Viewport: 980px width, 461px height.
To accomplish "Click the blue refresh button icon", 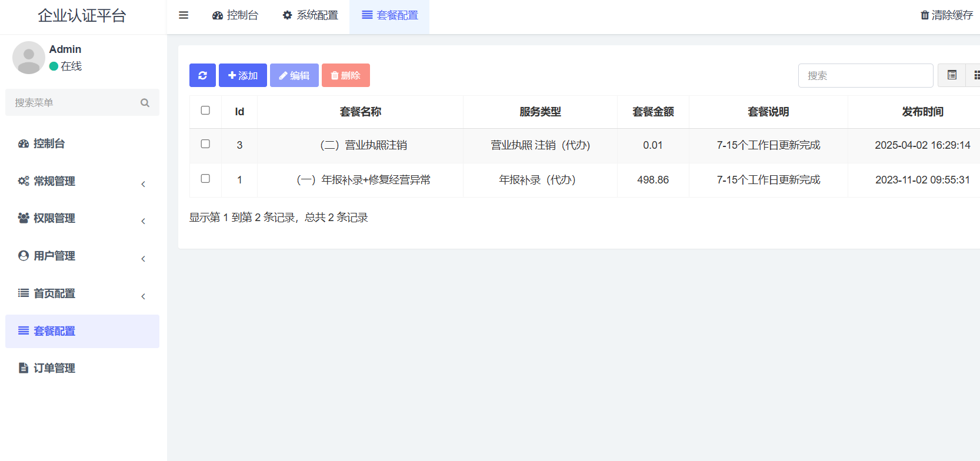I will 202,75.
